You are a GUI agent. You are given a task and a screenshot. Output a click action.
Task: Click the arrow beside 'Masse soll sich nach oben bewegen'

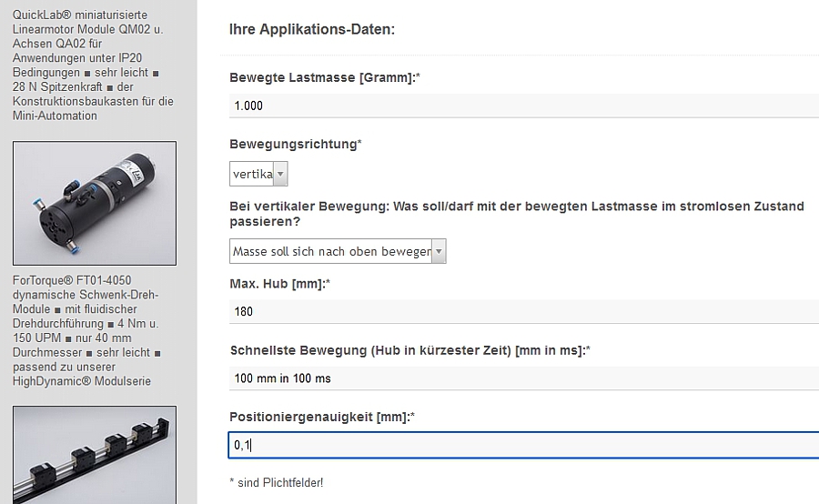(x=439, y=251)
